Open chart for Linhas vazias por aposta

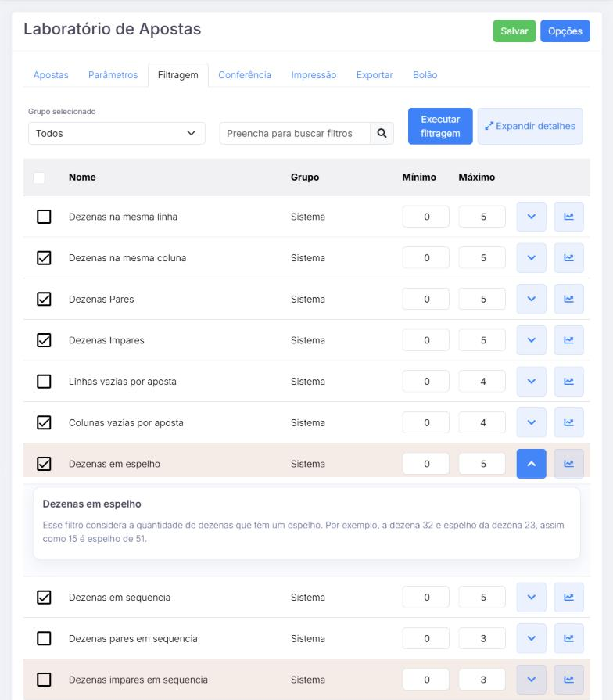pos(568,381)
